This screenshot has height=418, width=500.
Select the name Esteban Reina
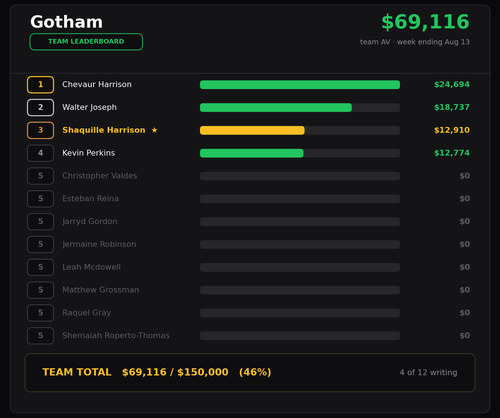[x=90, y=199]
